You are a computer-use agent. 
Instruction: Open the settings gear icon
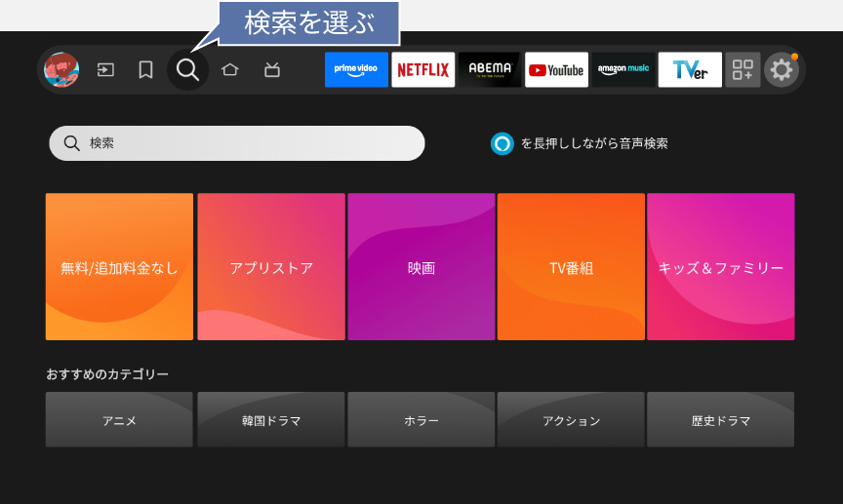click(x=781, y=70)
